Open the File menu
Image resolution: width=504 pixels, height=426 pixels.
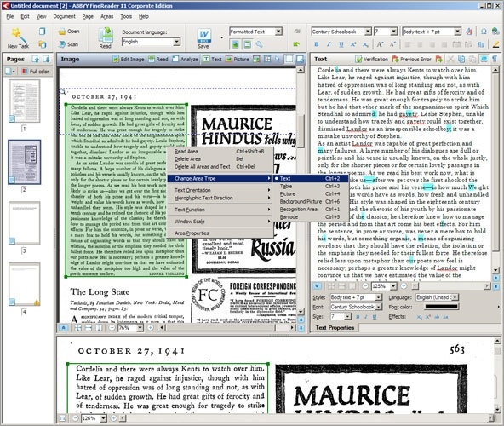coord(10,16)
